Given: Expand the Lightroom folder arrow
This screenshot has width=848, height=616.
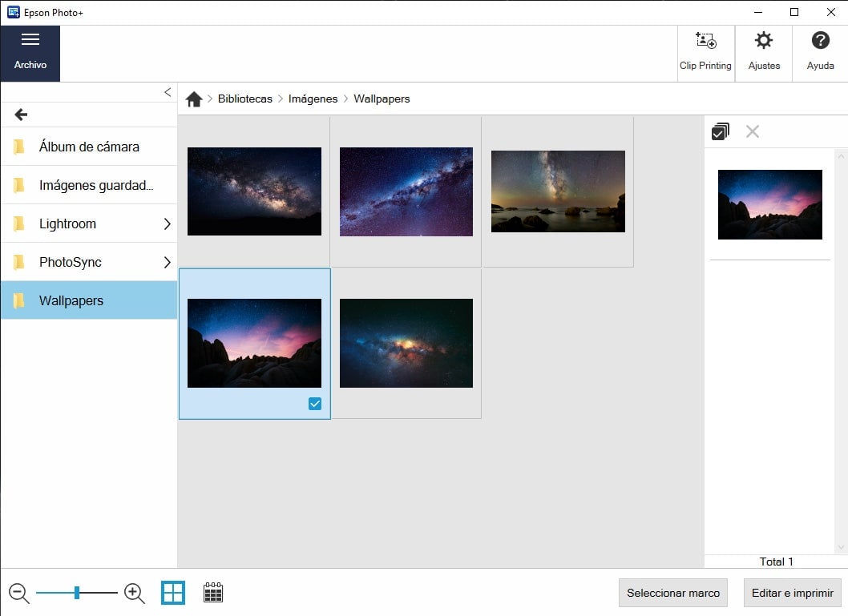Looking at the screenshot, I should click(167, 224).
